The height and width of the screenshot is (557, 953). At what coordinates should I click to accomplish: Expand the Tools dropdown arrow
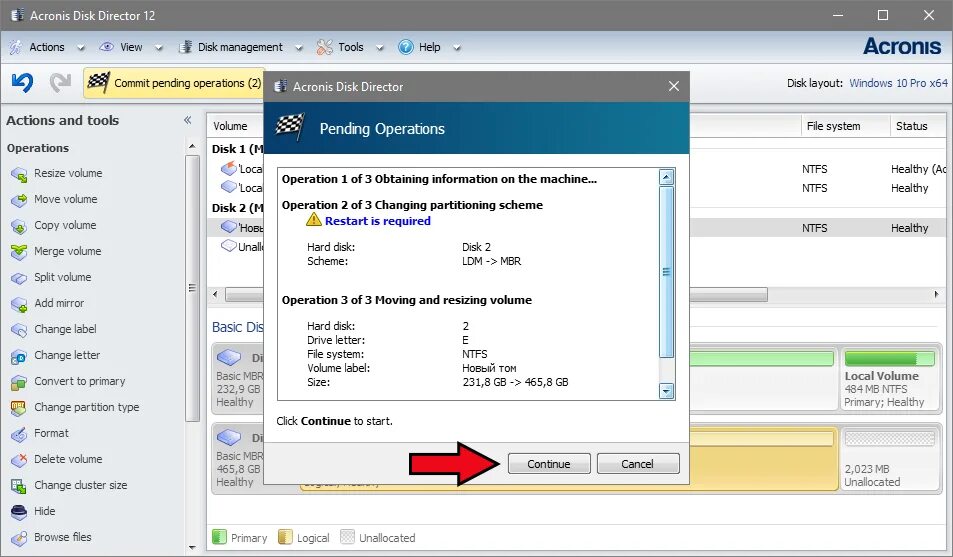[x=380, y=47]
